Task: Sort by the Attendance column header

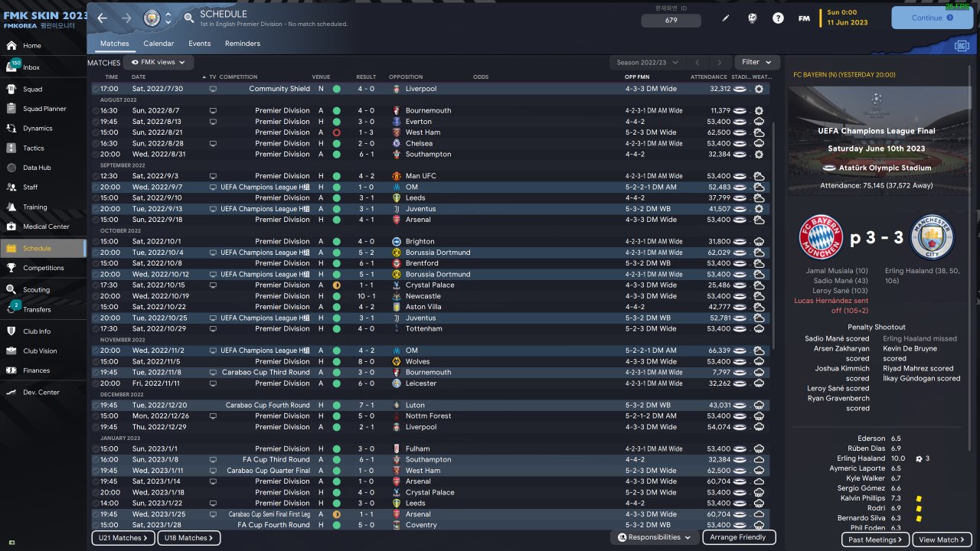Action: (708, 77)
